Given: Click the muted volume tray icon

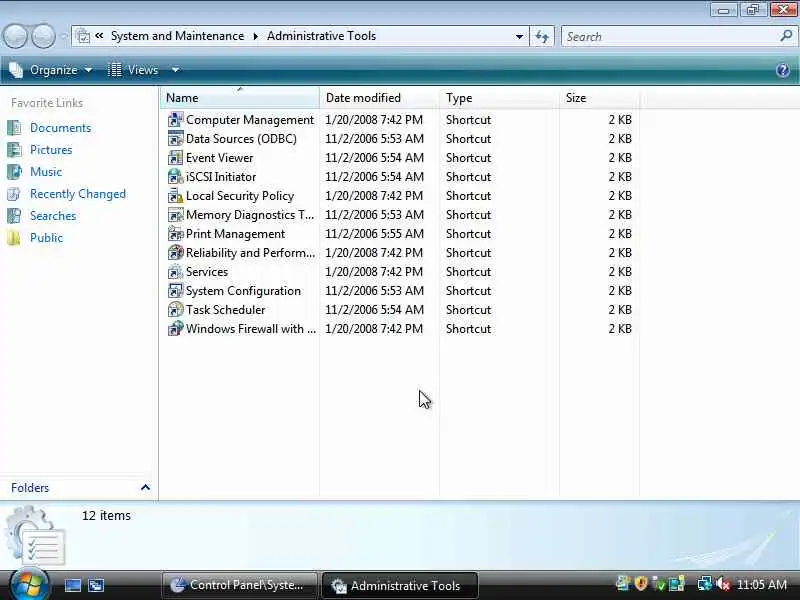Looking at the screenshot, I should [722, 584].
